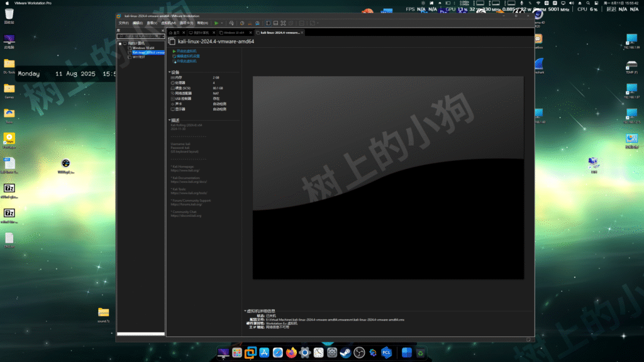Viewport: 644px width, 362px height.
Task: Open Steam icon in dock
Action: coord(345,353)
